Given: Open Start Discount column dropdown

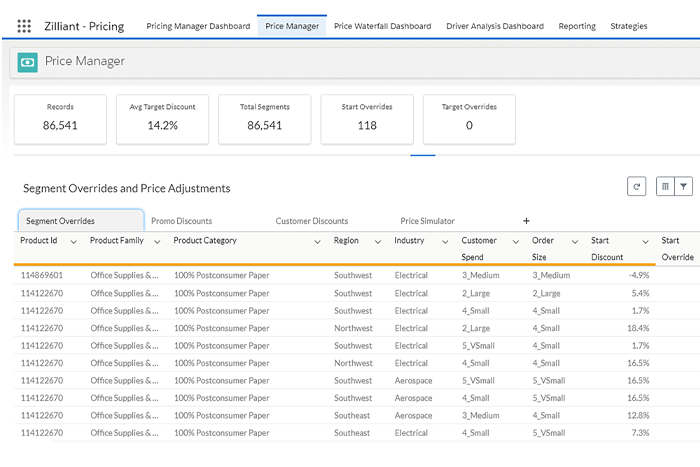Looking at the screenshot, I should coord(644,242).
